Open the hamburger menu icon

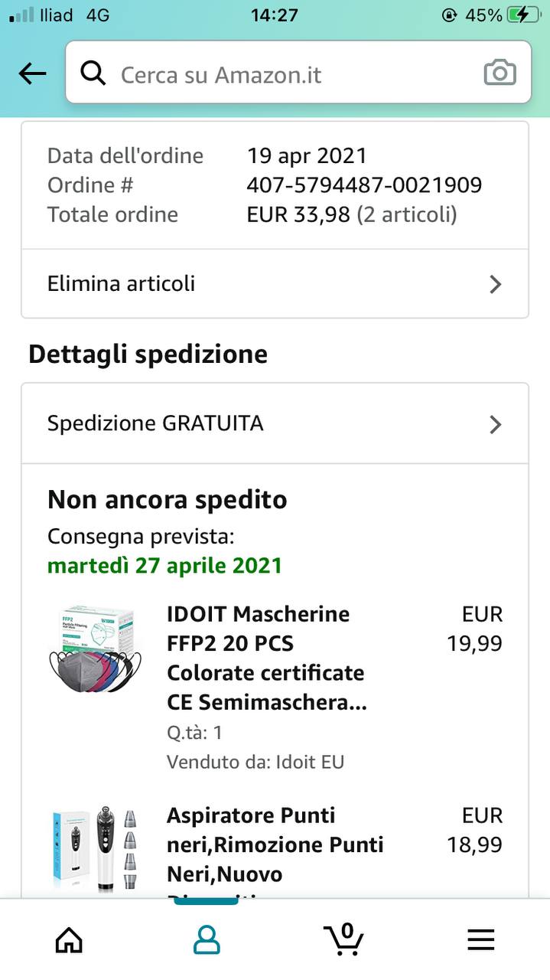481,939
